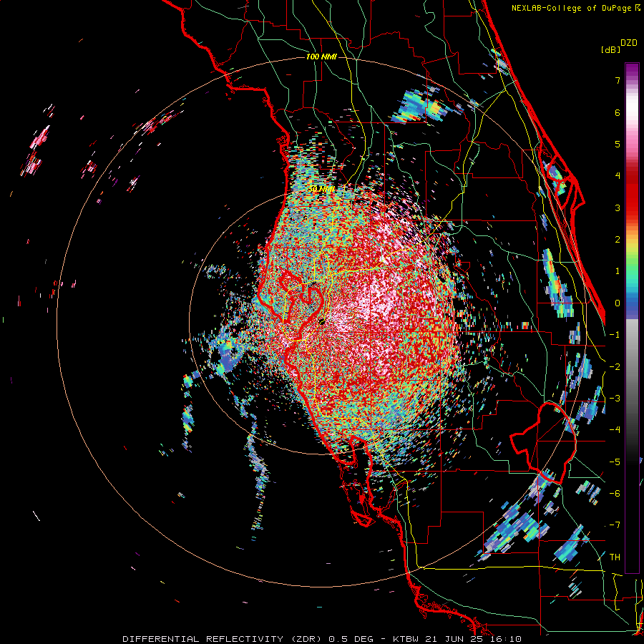Click the 2 value on the color scale
Image resolution: width=644 pixels, height=644 pixels.
[618, 240]
